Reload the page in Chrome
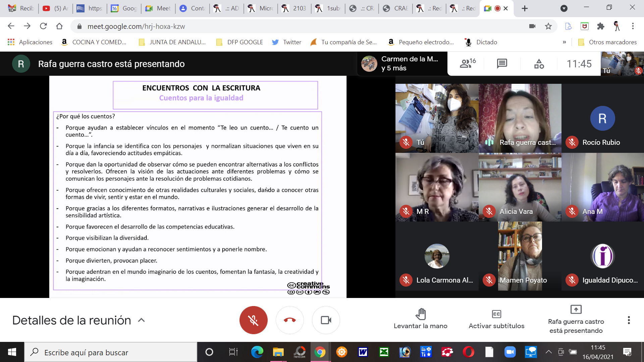Viewport: 644px width, 362px height. 43,26
